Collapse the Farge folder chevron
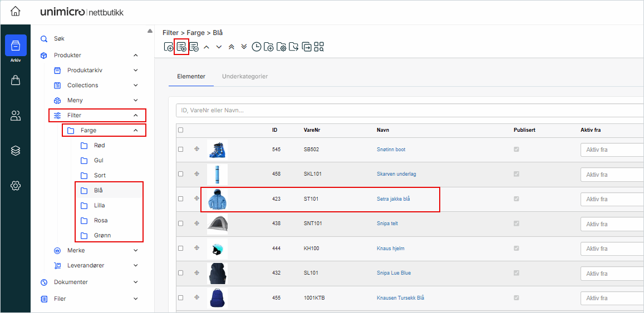The height and width of the screenshot is (313, 644). click(136, 130)
